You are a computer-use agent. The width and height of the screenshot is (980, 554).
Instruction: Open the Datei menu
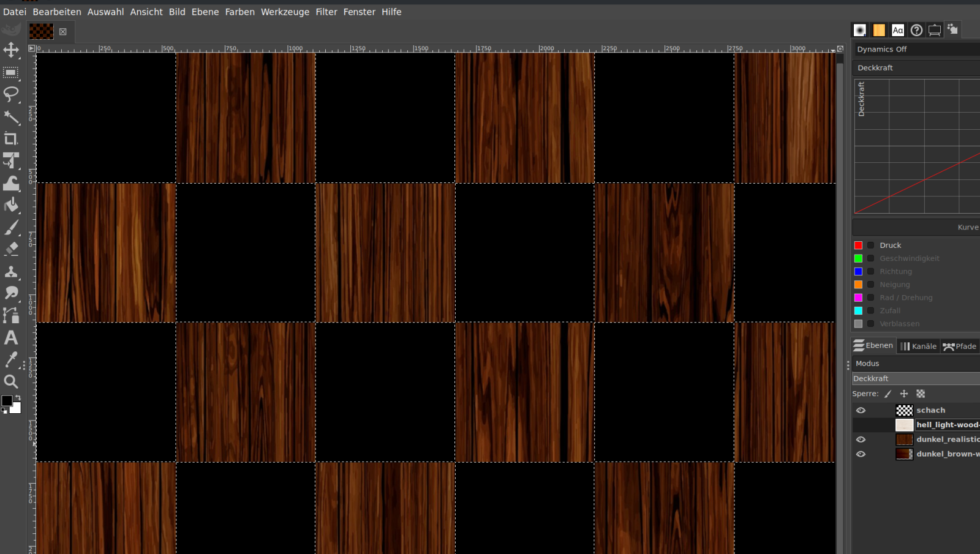15,12
